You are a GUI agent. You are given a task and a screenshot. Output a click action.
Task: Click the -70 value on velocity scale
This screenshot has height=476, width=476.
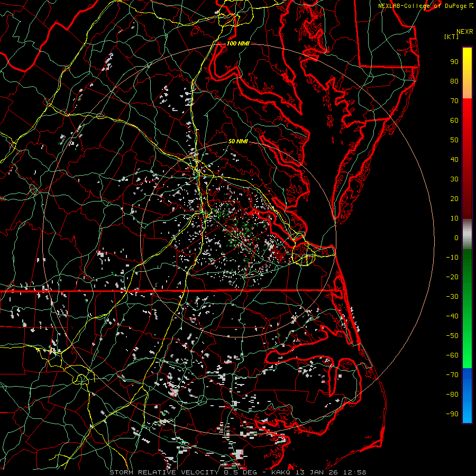pos(452,375)
